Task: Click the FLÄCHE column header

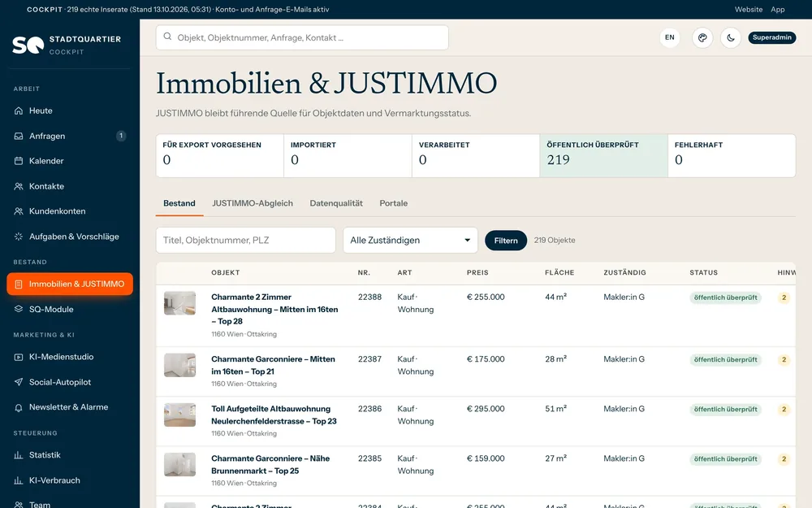Action: pyautogui.click(x=559, y=272)
